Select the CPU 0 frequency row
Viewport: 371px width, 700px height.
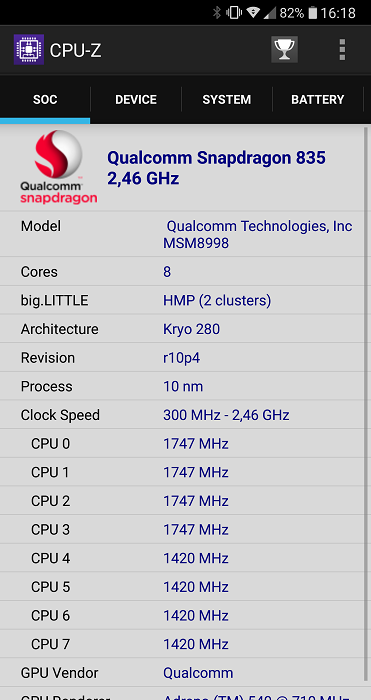point(183,444)
